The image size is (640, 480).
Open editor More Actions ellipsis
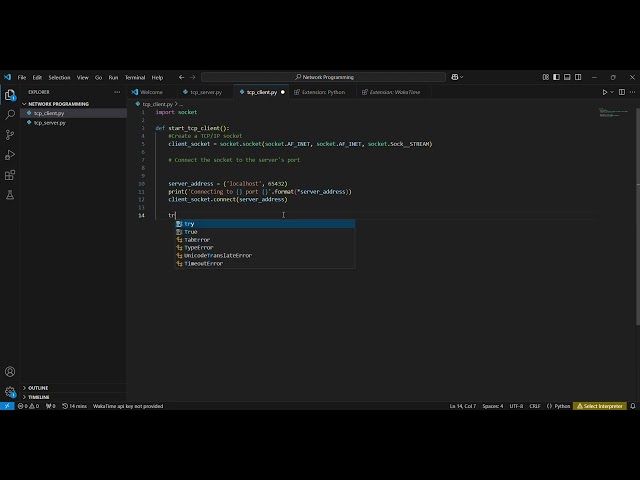[632, 92]
